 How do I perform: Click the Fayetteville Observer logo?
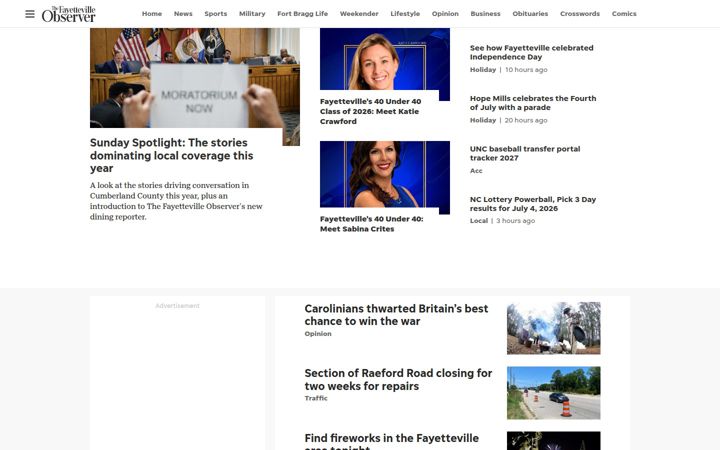pyautogui.click(x=68, y=14)
